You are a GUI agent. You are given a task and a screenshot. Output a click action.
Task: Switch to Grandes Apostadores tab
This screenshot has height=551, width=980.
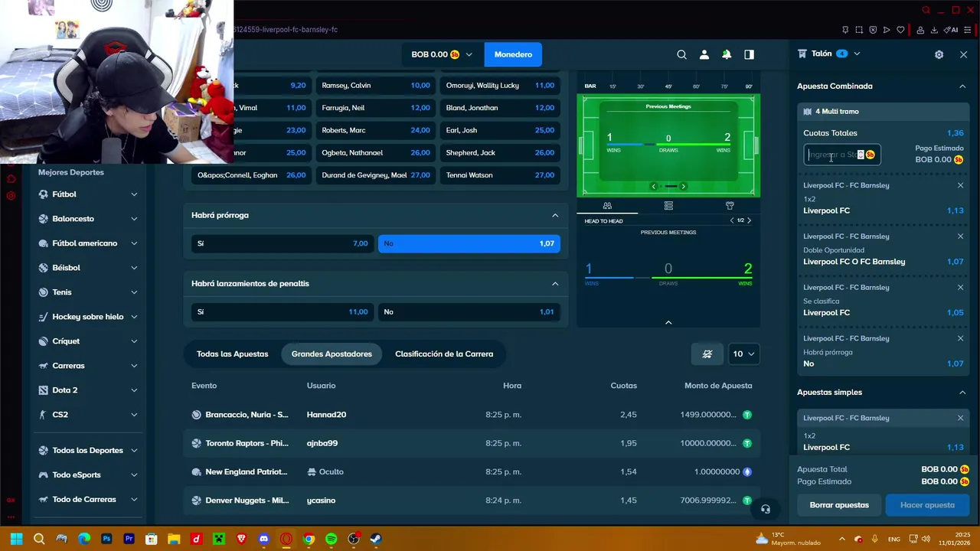(332, 354)
